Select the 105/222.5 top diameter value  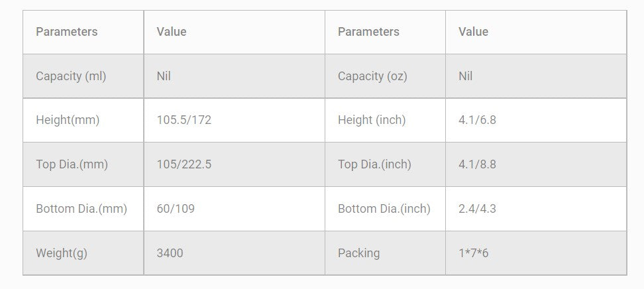pos(184,164)
